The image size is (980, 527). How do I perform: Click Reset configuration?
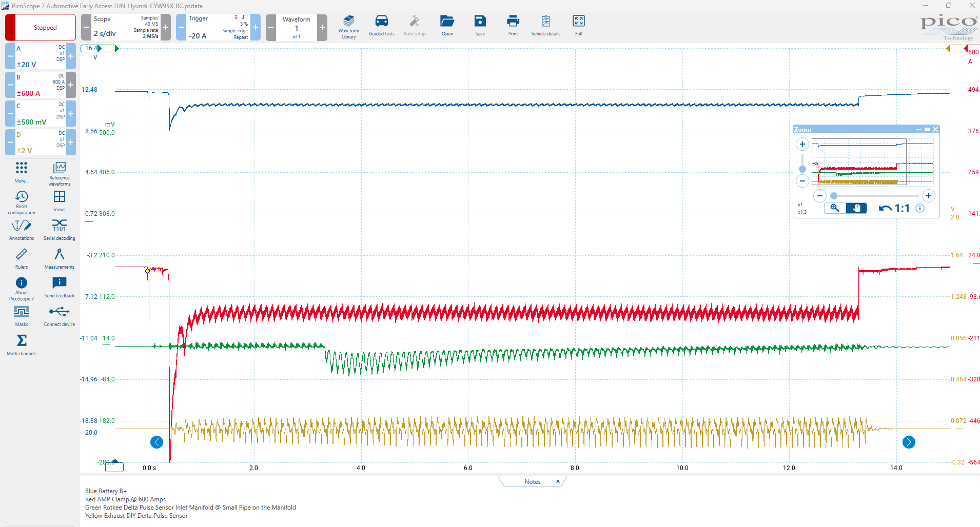[x=22, y=202]
